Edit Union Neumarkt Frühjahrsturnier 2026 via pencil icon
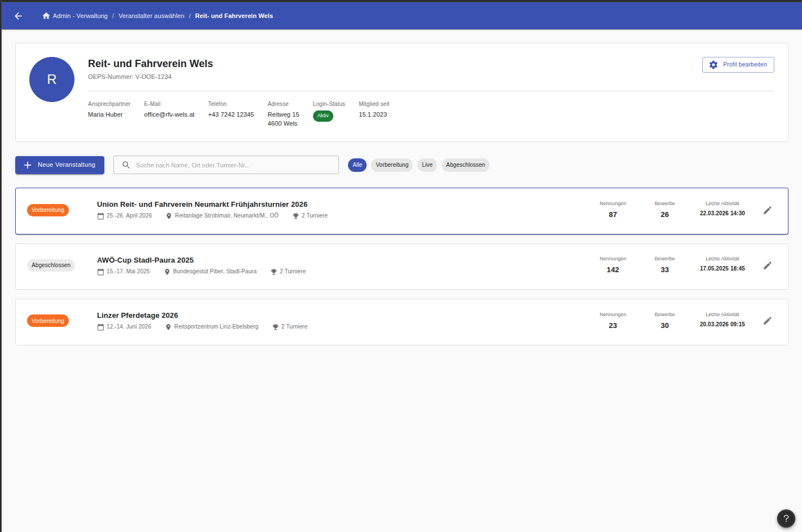 [x=767, y=210]
